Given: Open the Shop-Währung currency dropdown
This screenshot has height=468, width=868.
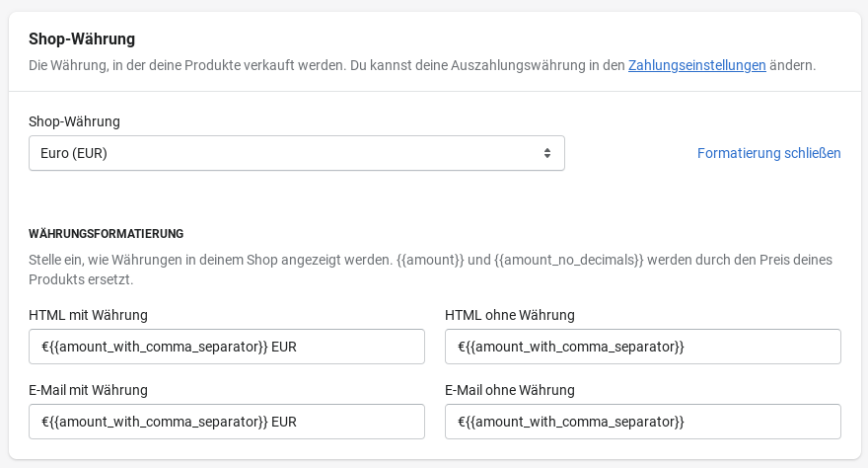Looking at the screenshot, I should 296,153.
